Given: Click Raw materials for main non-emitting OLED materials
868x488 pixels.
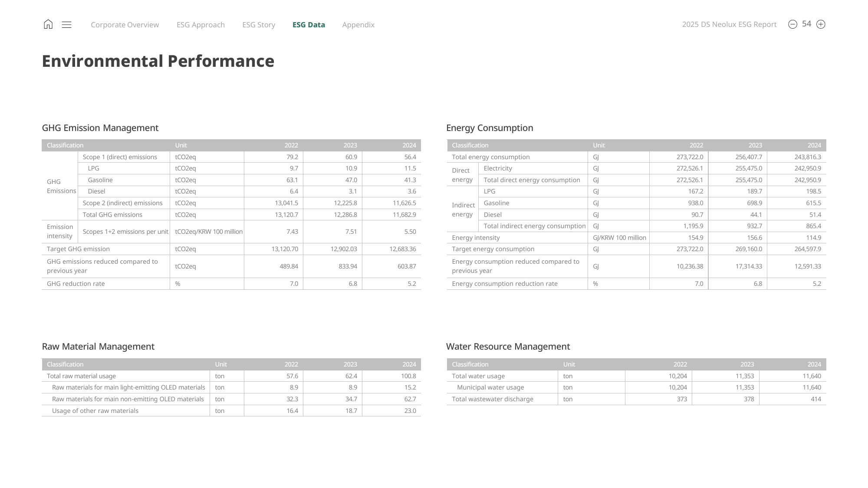Looking at the screenshot, I should tap(128, 399).
